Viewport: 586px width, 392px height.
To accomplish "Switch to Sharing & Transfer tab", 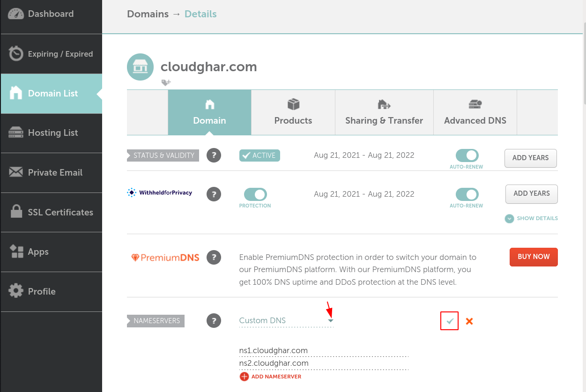I will (x=384, y=112).
